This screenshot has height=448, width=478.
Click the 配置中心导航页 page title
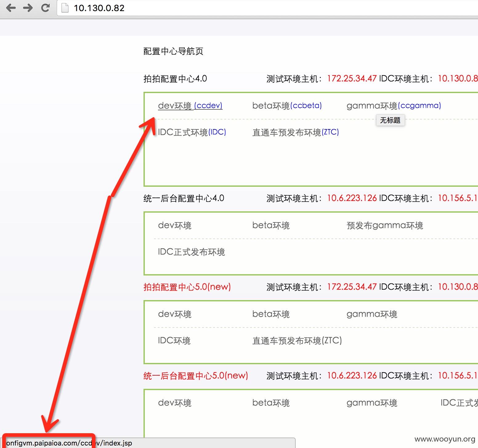(173, 51)
